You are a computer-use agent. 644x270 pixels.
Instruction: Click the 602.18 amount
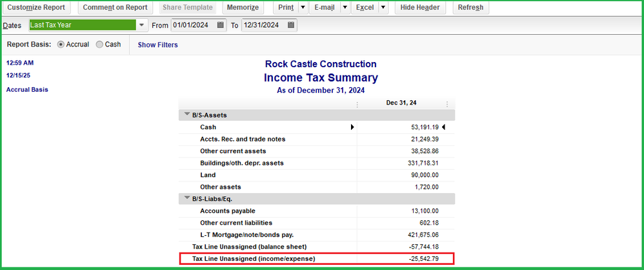click(430, 223)
